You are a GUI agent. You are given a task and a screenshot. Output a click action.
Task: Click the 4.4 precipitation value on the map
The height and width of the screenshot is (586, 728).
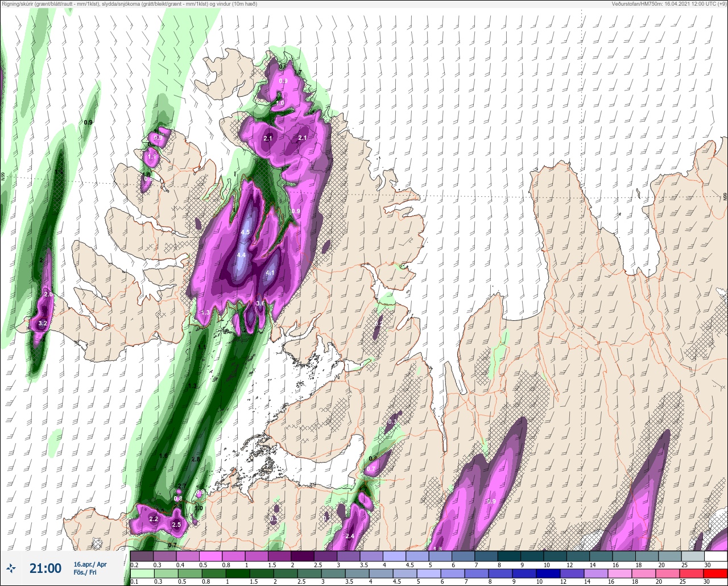coord(241,255)
